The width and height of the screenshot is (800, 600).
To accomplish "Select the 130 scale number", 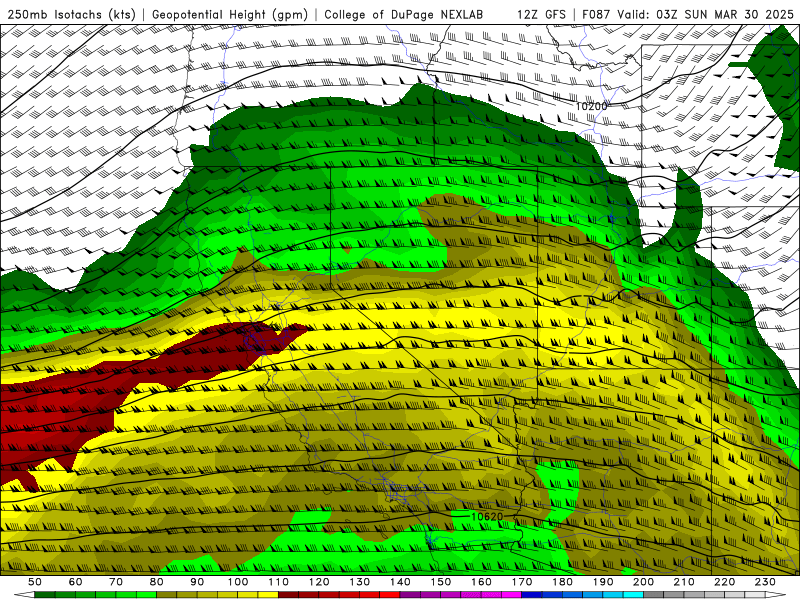I will coord(360,582).
